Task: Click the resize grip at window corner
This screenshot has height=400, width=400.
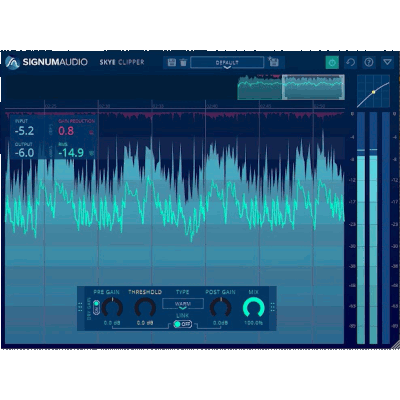Action: point(395,345)
